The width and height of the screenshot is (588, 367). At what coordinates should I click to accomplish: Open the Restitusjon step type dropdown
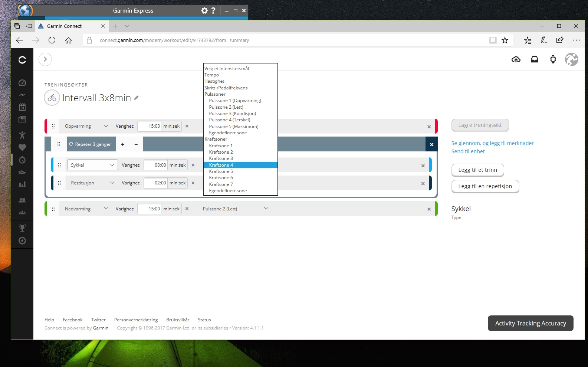tap(92, 183)
